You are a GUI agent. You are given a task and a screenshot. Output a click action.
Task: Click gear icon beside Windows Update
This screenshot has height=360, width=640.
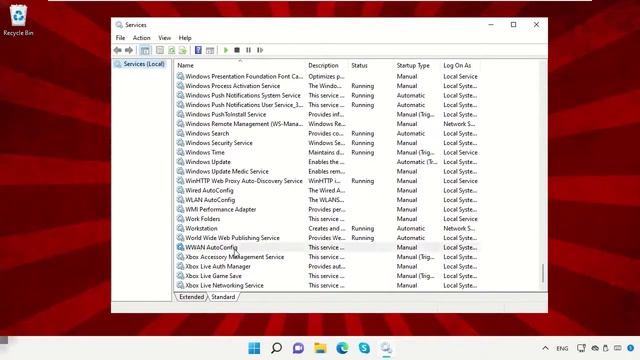[x=180, y=162]
